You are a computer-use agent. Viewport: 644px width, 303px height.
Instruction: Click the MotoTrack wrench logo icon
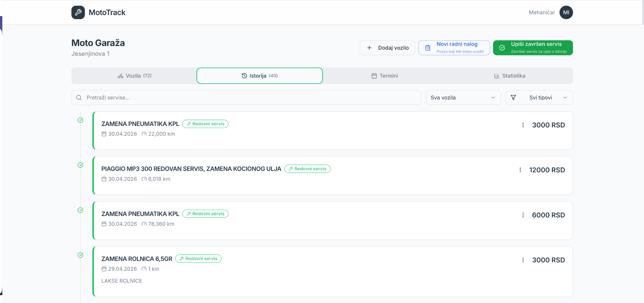point(78,12)
